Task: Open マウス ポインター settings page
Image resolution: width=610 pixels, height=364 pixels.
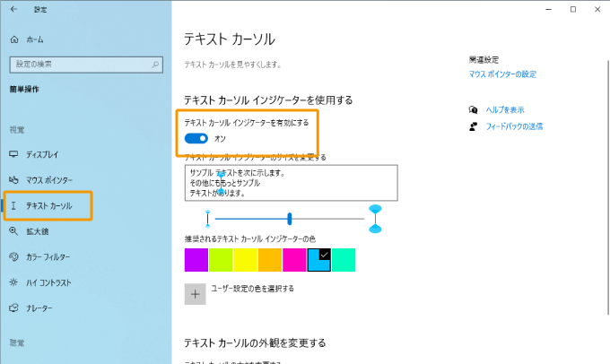Action: coord(49,180)
